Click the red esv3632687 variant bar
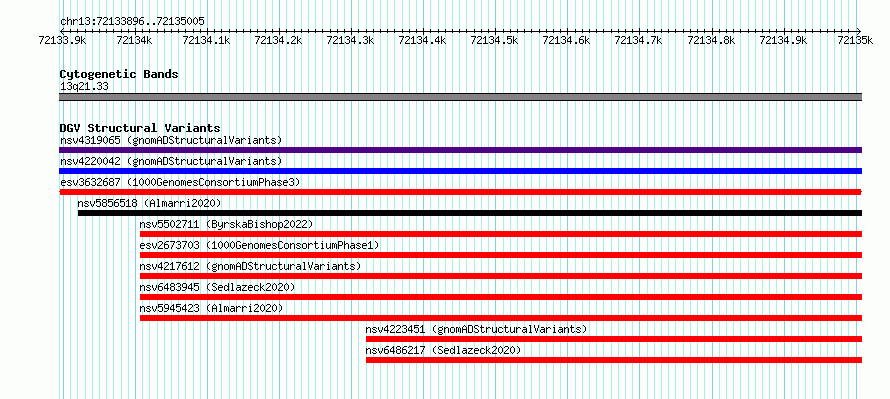The height and width of the screenshot is (399, 890). (460, 192)
